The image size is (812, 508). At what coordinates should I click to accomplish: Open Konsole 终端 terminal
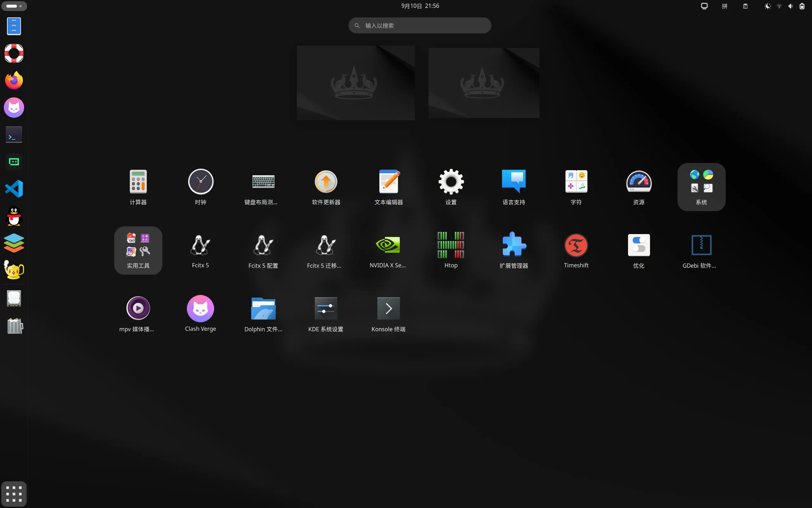[389, 314]
